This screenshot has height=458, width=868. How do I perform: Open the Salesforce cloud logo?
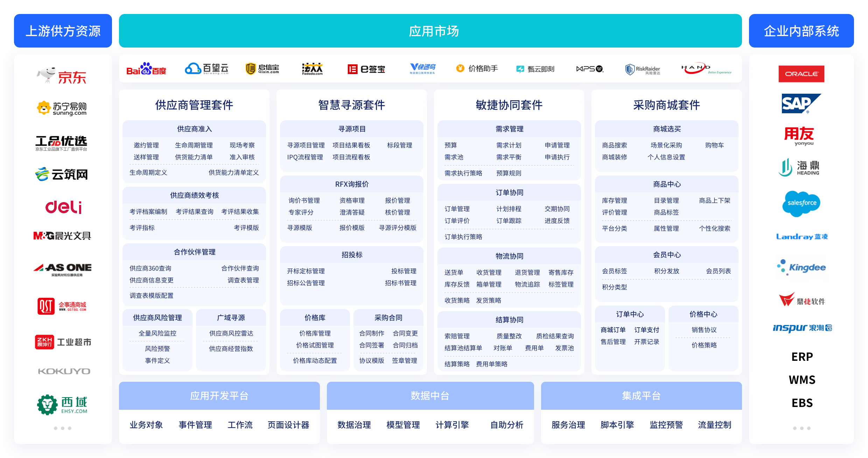coord(801,203)
